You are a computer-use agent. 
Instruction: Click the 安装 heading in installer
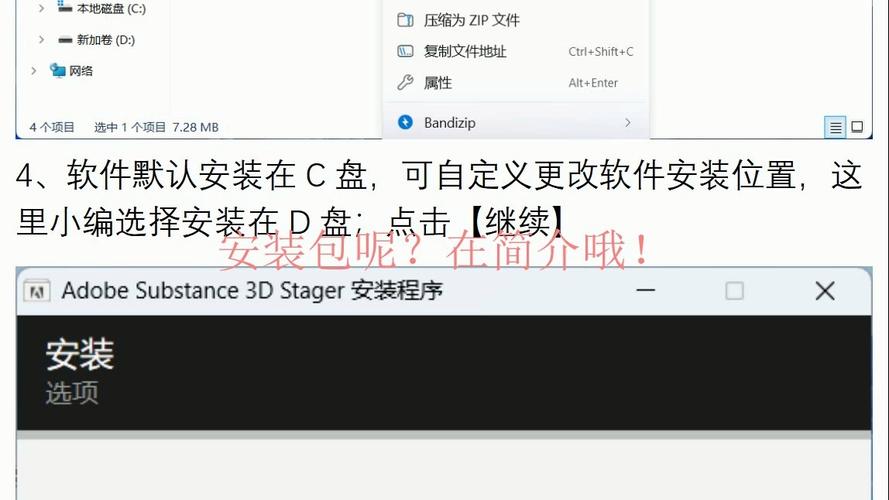coord(80,355)
